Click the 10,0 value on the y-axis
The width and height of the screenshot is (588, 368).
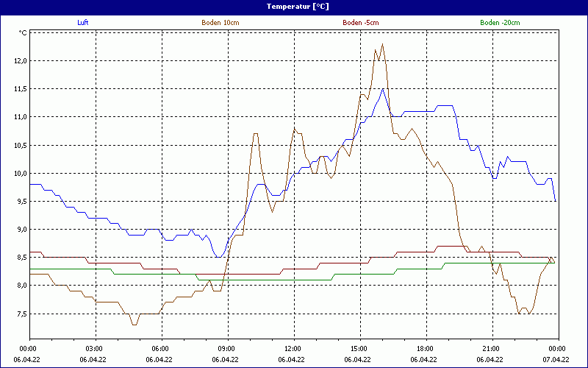[19, 174]
